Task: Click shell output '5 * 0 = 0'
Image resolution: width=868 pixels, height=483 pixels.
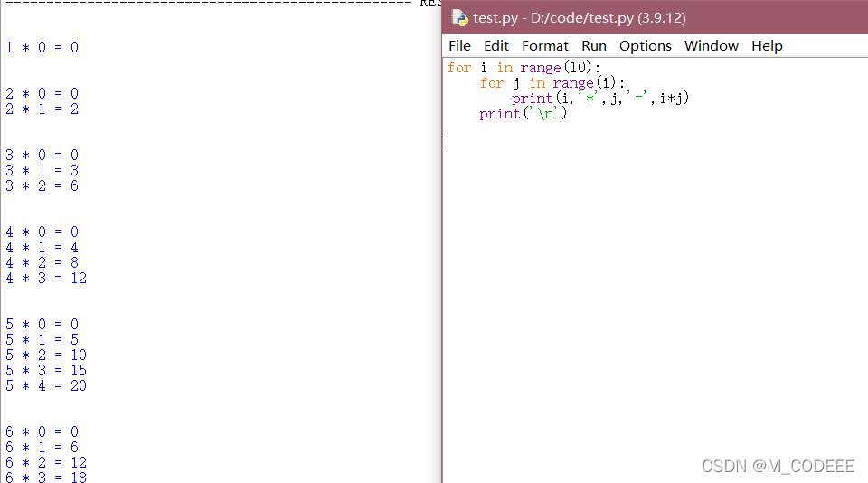Action: pyautogui.click(x=42, y=324)
